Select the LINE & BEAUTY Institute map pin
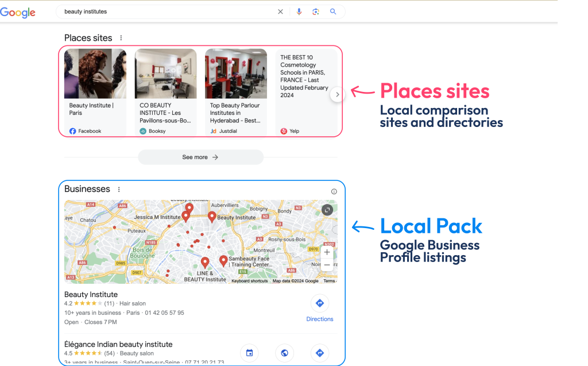The width and height of the screenshot is (588, 366). [205, 263]
